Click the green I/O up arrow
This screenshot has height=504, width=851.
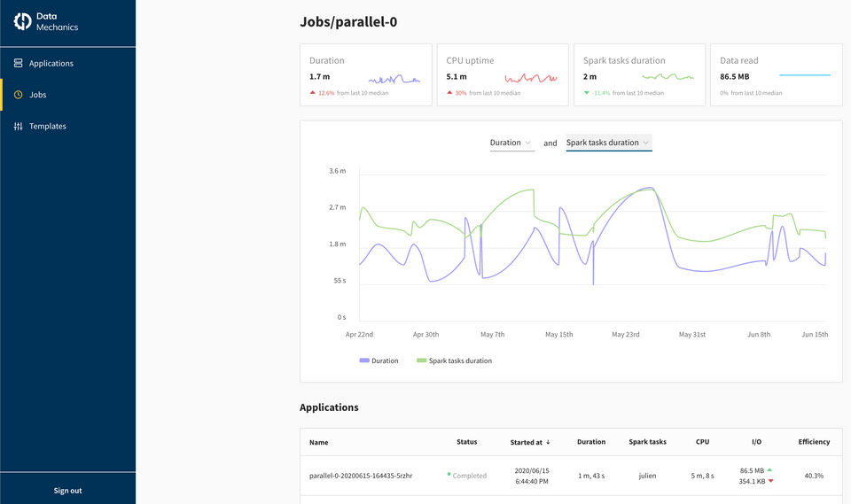[x=769, y=470]
